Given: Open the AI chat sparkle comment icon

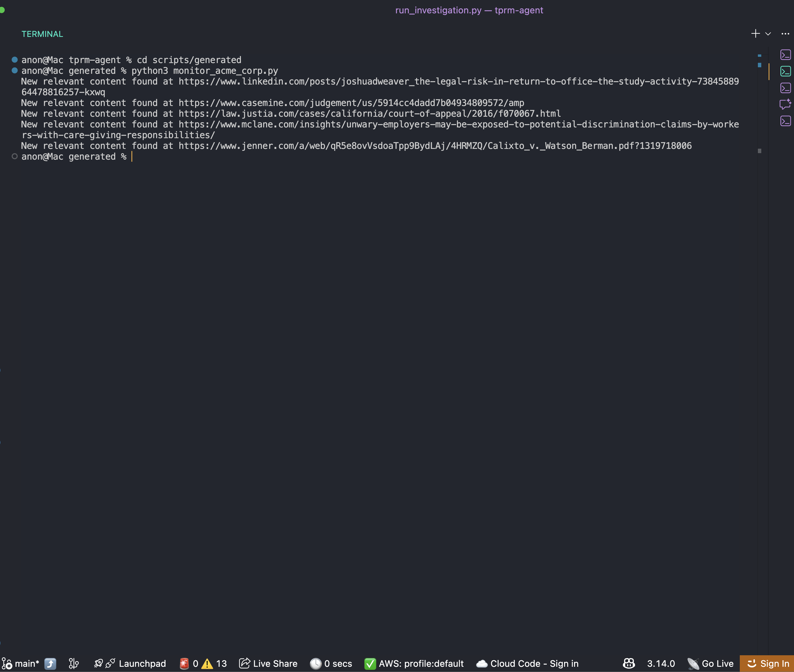Looking at the screenshot, I should (x=785, y=104).
